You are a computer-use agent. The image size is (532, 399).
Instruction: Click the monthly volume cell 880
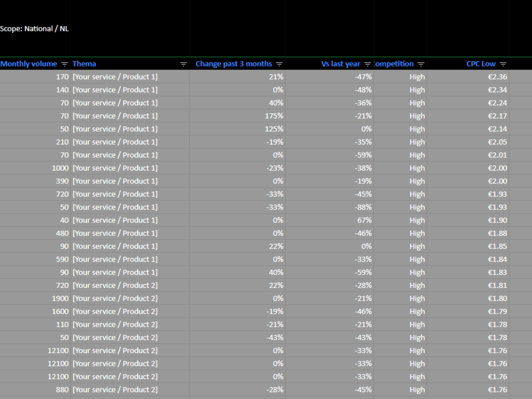[x=35, y=390]
